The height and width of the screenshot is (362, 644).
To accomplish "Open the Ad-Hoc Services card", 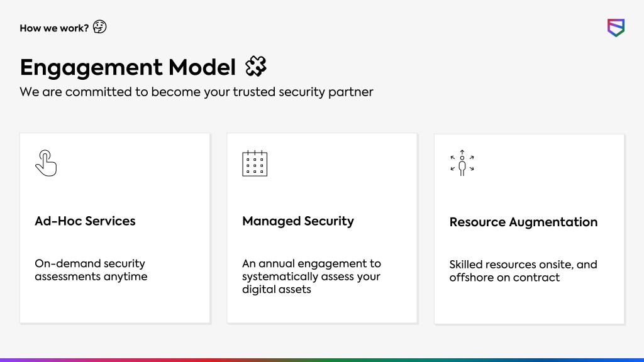I will pos(115,228).
